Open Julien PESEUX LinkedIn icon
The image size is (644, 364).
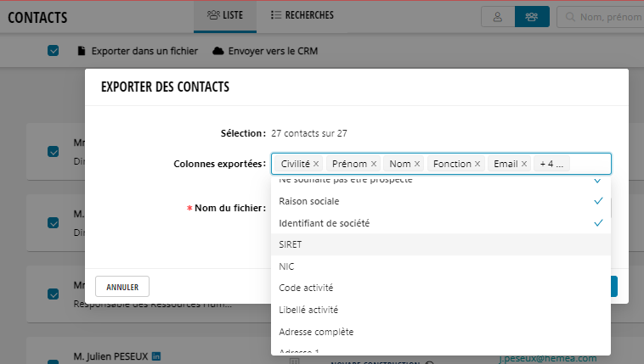[156, 356]
